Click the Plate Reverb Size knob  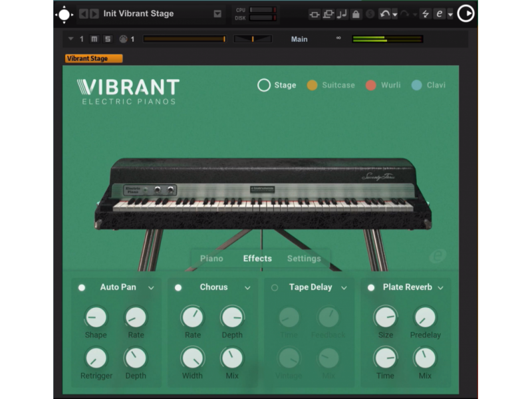tap(386, 318)
